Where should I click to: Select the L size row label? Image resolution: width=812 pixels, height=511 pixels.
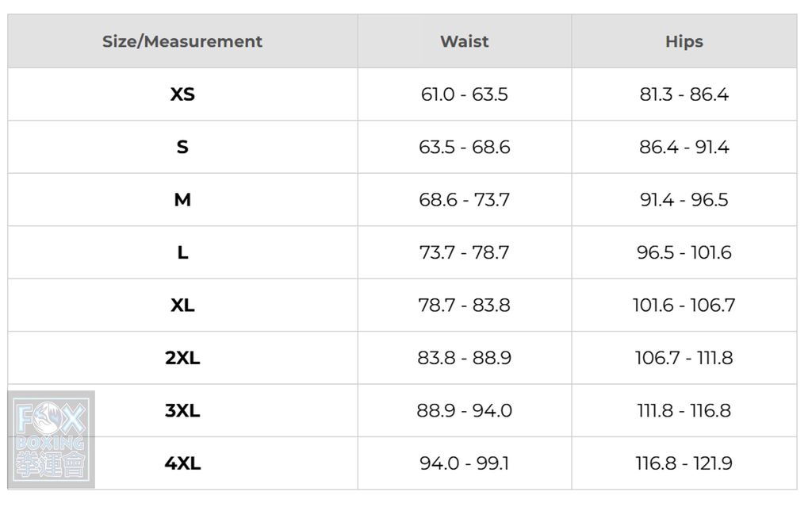coord(182,252)
